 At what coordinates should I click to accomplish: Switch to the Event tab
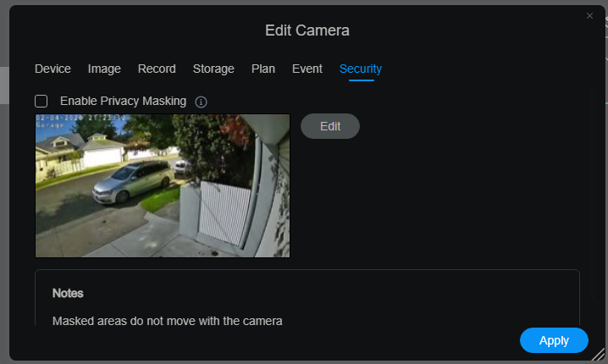tap(307, 69)
